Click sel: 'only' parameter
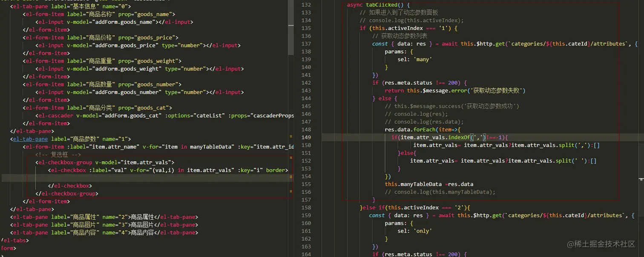The width and height of the screenshot is (644, 257). [x=414, y=231]
